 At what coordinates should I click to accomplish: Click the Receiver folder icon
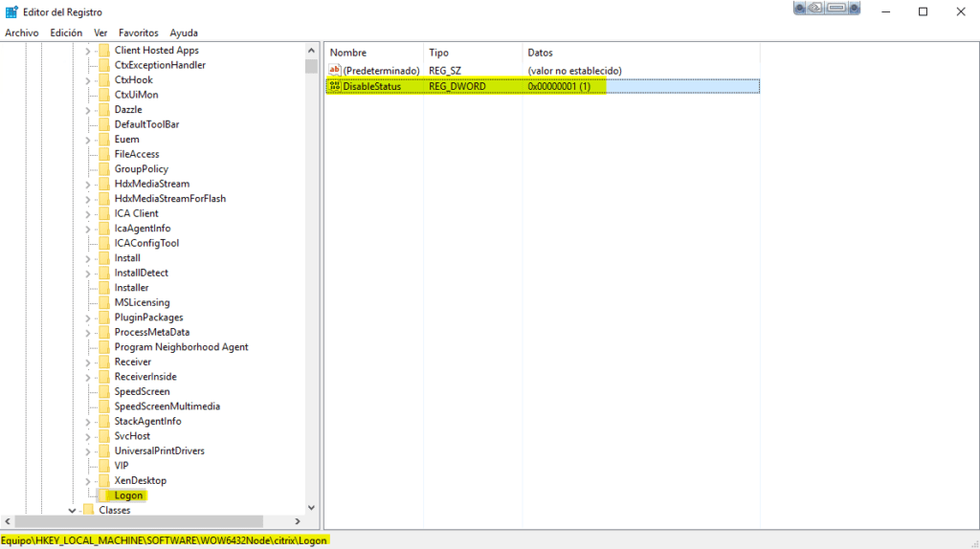[x=104, y=362]
